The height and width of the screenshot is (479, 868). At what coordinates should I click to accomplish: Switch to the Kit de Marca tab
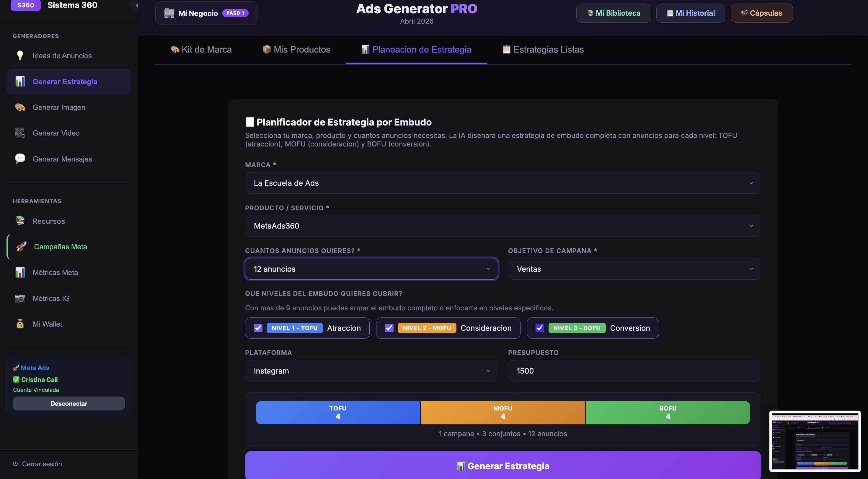point(201,50)
